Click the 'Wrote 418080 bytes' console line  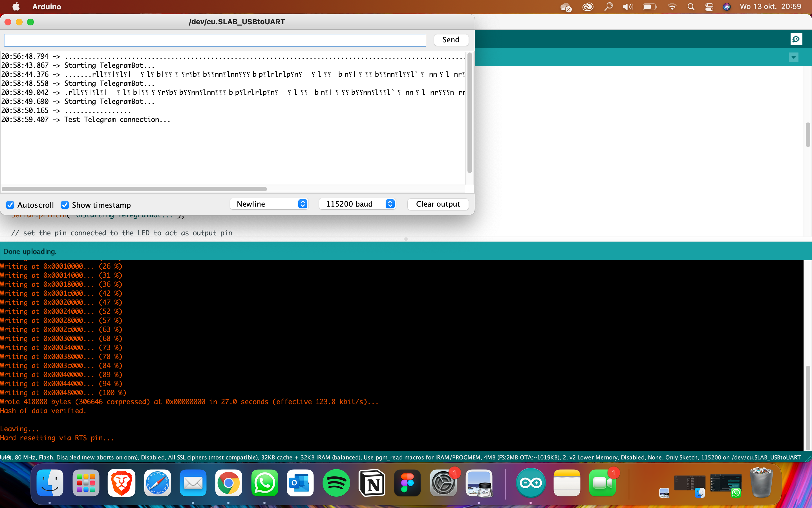189,402
